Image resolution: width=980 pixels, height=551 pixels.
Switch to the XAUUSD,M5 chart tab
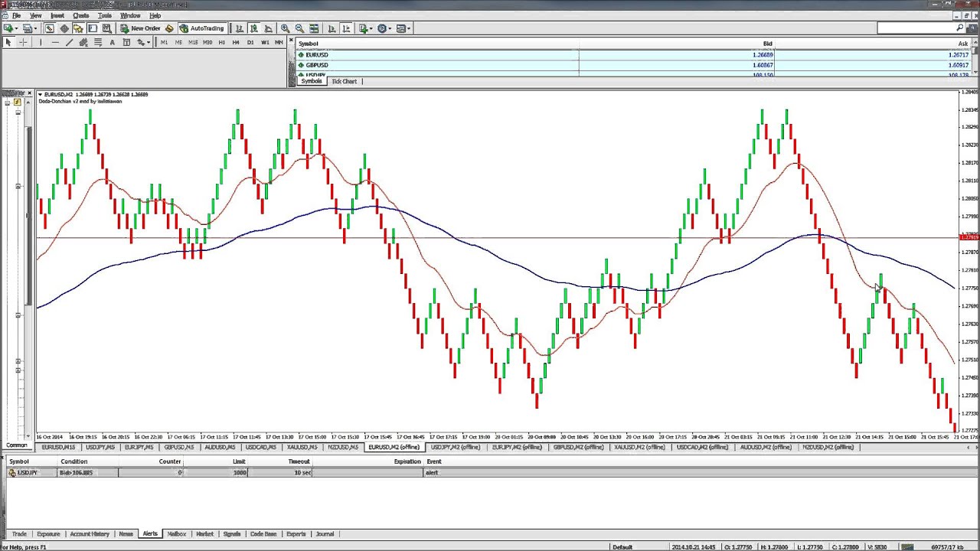302,447
